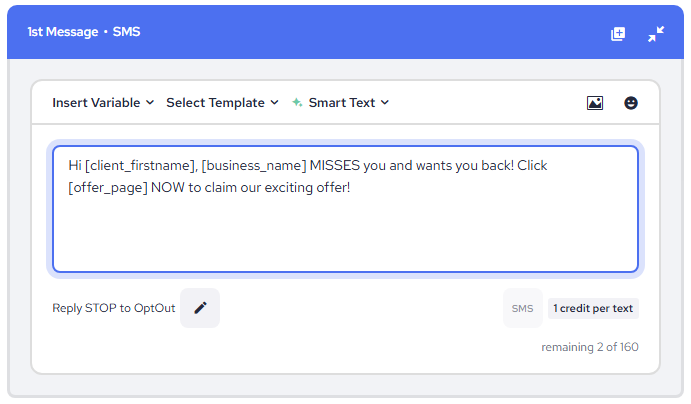691x404 pixels.
Task: Click inside the SMS message text box
Action: pos(345,230)
